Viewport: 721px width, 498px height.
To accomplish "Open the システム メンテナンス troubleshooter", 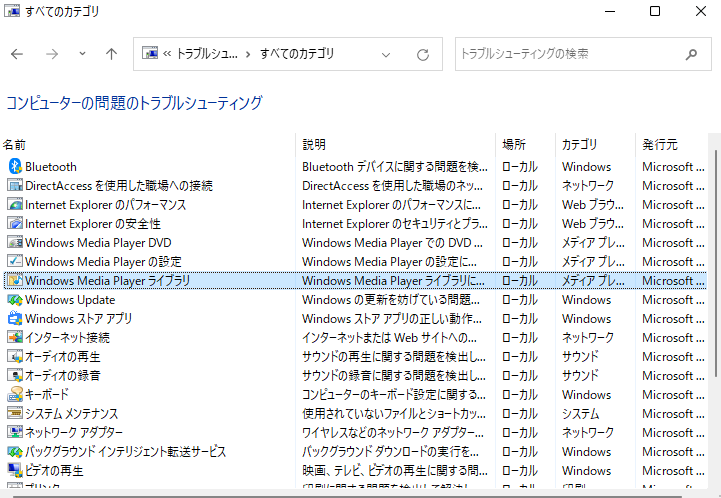I will (71, 414).
